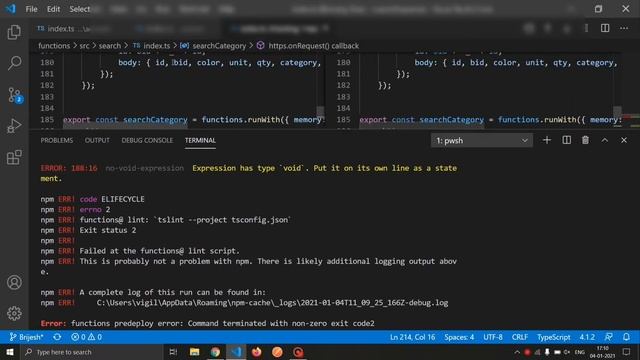
Task: Click the 'index.ts' breadcrumb
Action: pos(152,46)
